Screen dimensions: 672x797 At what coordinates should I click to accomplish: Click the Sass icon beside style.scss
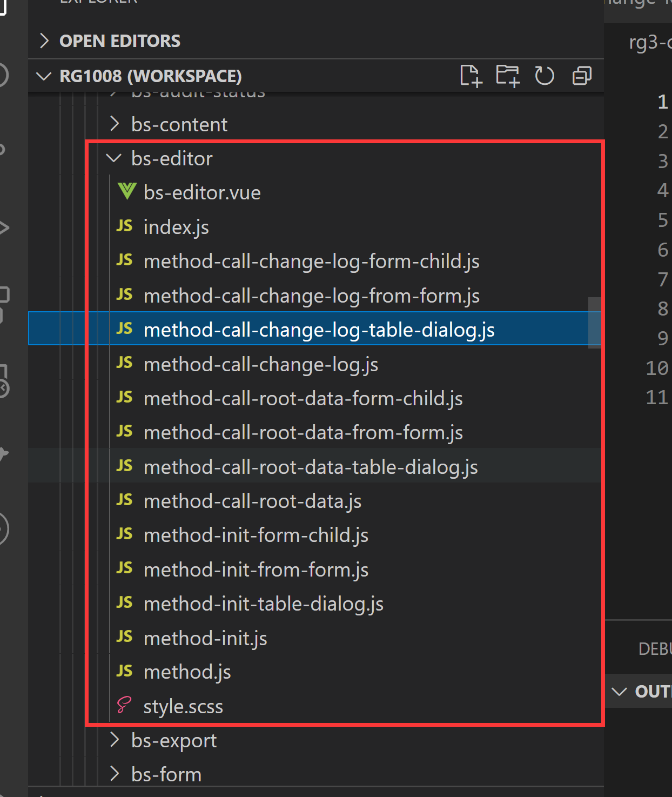pyautogui.click(x=124, y=705)
